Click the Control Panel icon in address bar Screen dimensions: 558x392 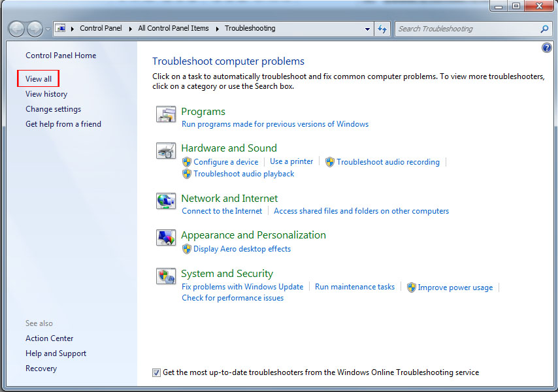click(x=61, y=28)
